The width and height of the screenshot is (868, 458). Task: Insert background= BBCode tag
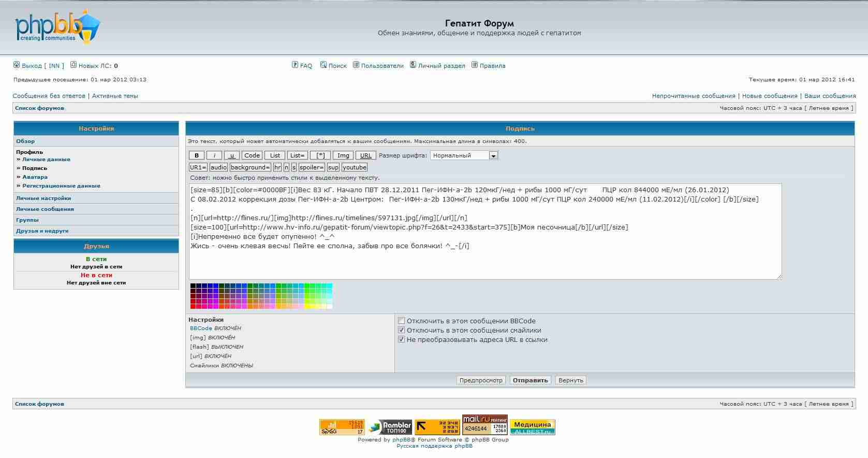[251, 167]
